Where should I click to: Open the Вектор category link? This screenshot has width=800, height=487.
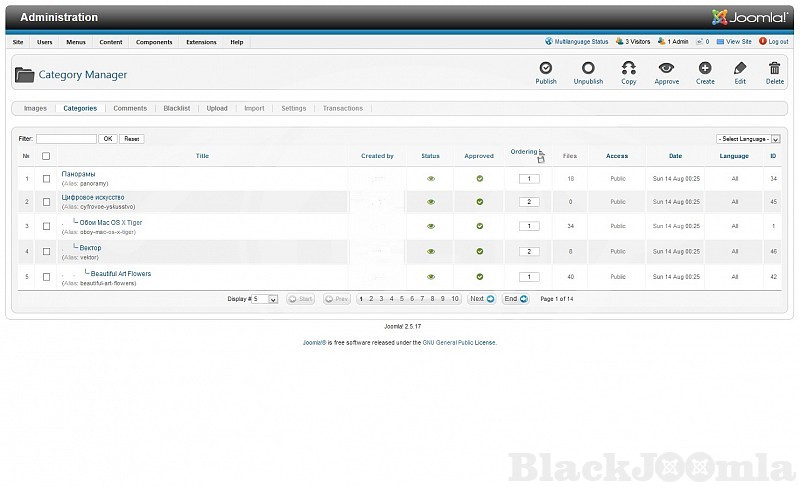[90, 248]
